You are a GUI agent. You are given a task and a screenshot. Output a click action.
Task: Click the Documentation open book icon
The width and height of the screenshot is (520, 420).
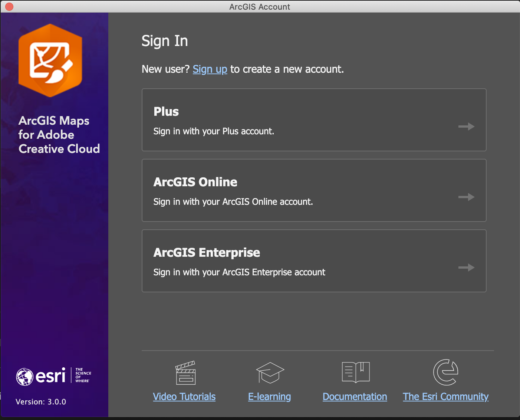pyautogui.click(x=356, y=372)
